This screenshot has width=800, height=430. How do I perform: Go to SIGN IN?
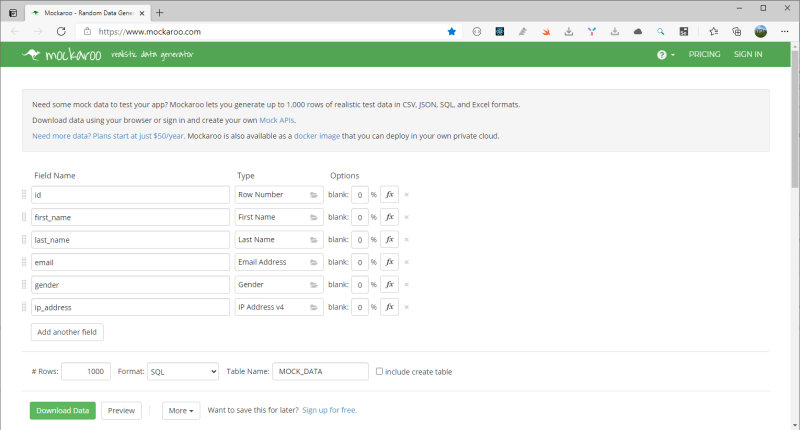[748, 54]
